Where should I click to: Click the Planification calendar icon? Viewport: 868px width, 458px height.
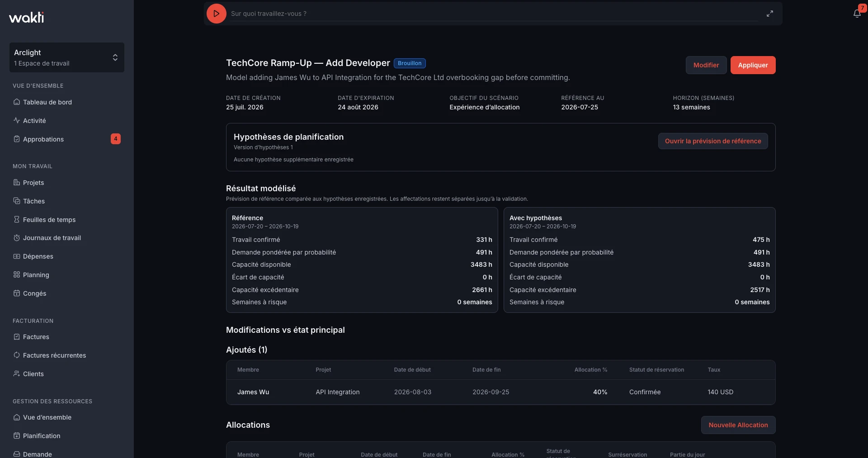point(17,436)
